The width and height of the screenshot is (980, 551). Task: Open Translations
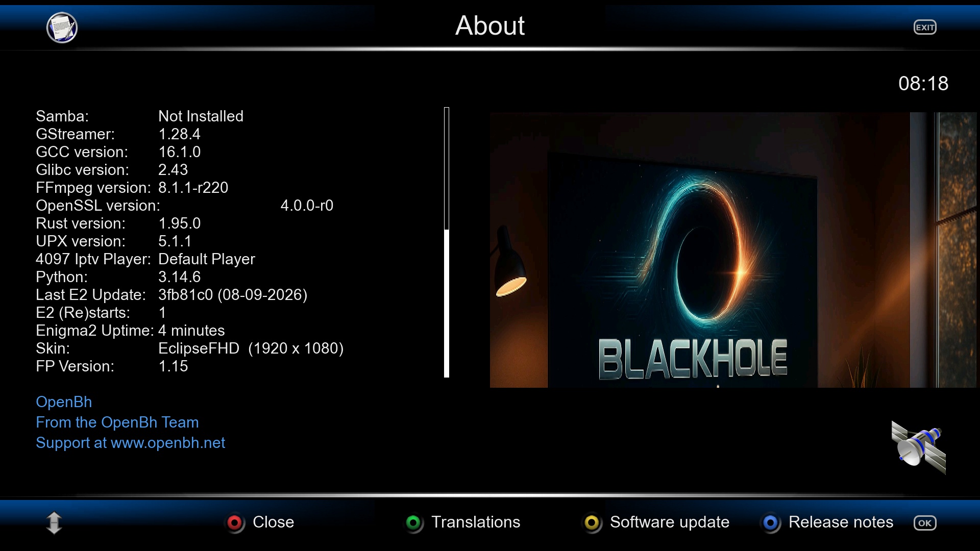[x=476, y=522]
